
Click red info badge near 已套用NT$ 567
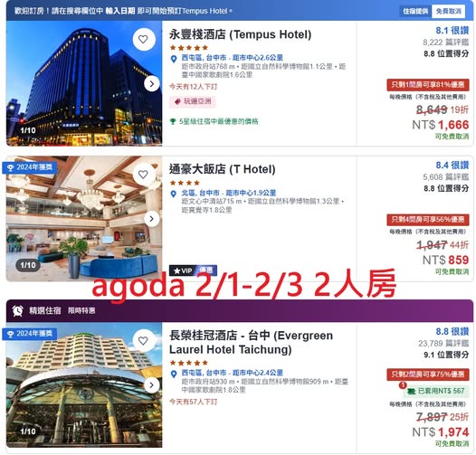click(403, 385)
